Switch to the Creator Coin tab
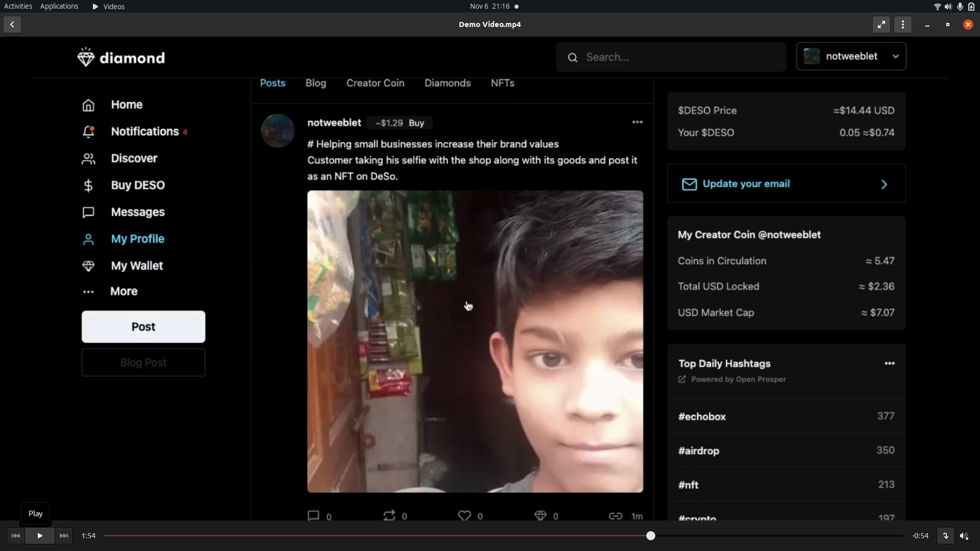Image resolution: width=980 pixels, height=551 pixels. click(375, 83)
